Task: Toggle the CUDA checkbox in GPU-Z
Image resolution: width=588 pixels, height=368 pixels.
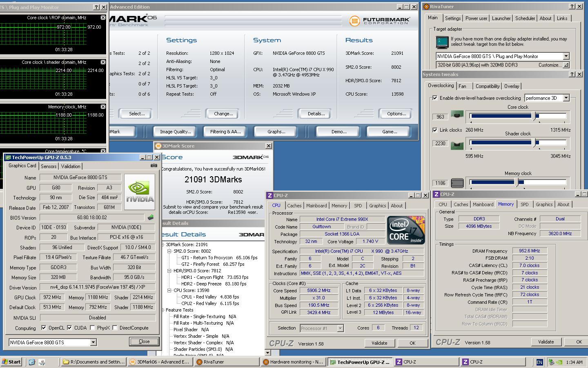Action: (69, 328)
